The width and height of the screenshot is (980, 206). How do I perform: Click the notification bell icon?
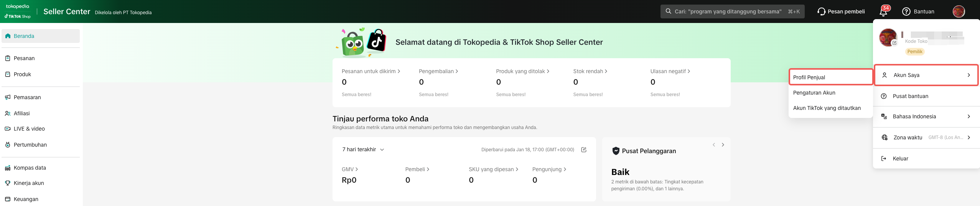coord(883,12)
